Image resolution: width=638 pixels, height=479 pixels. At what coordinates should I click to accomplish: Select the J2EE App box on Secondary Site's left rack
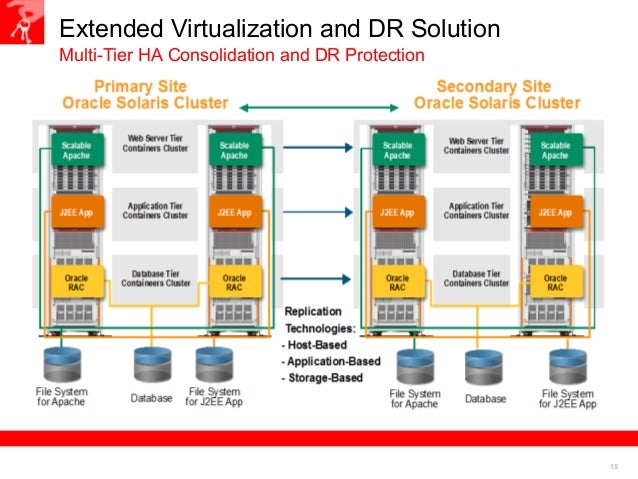click(x=398, y=212)
